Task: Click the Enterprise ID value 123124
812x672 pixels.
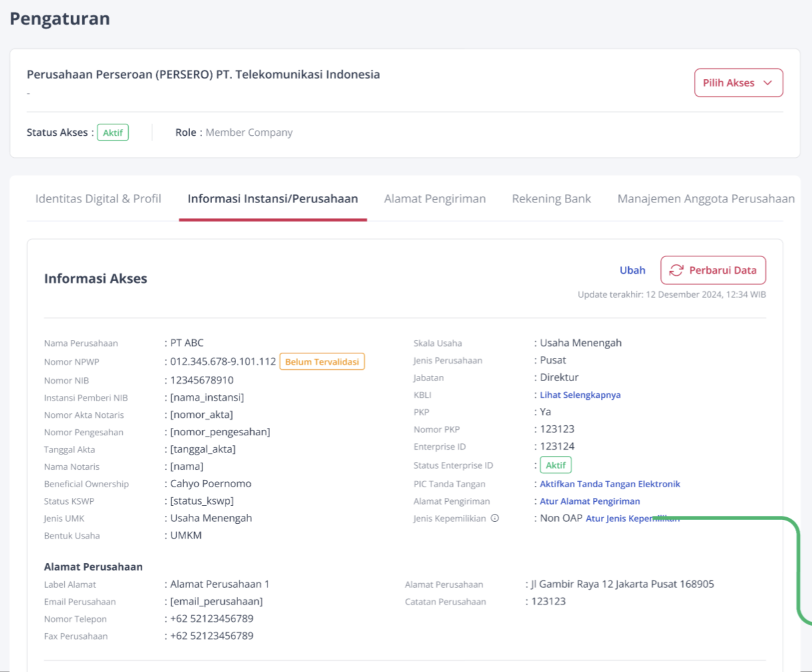Action: pos(557,446)
